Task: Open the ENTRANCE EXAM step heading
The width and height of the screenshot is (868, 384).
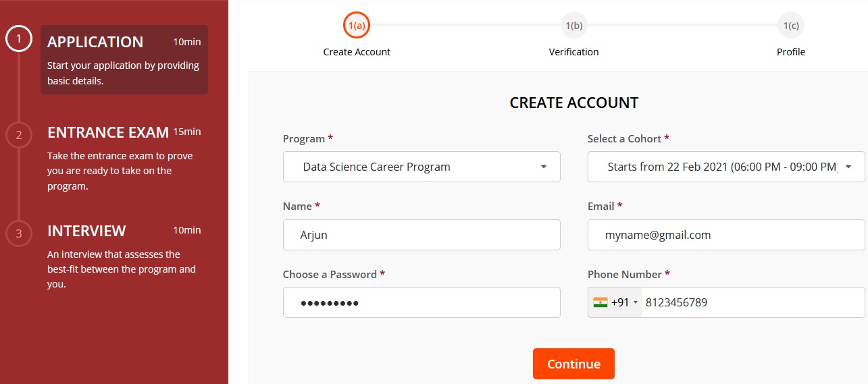Action: [x=108, y=132]
